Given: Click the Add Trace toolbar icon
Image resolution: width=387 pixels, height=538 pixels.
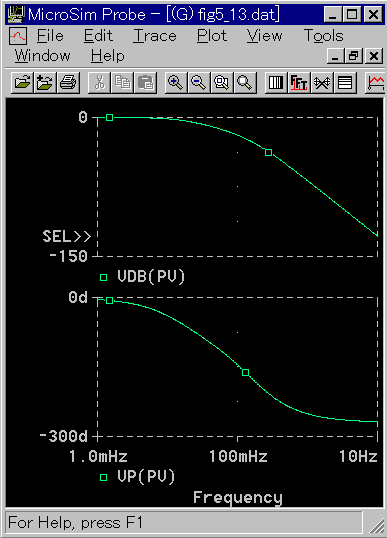Looking at the screenshot, I should pos(376,83).
